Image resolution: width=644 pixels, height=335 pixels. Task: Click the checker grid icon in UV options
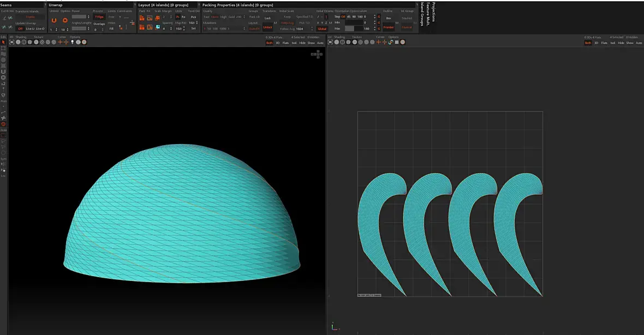(397, 42)
